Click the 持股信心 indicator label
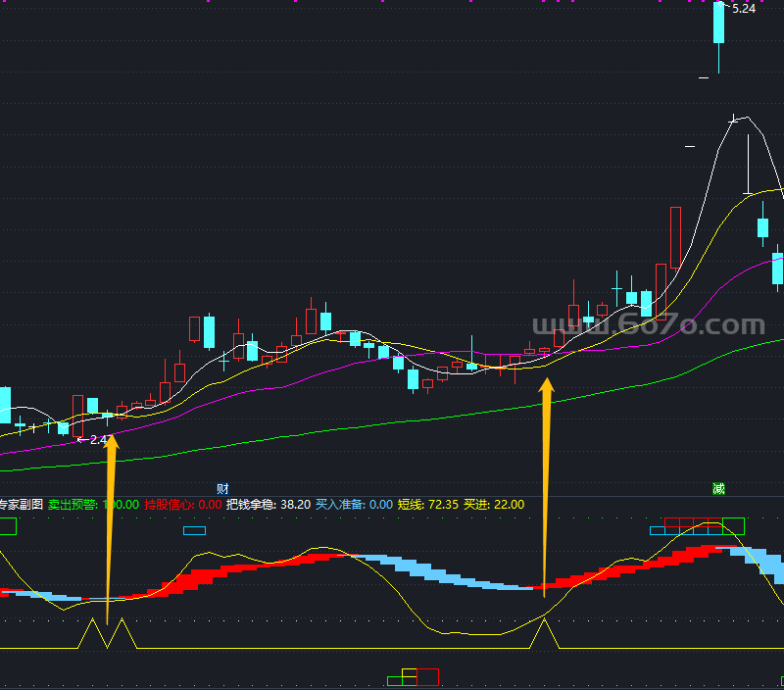The height and width of the screenshot is (690, 784). tap(169, 505)
